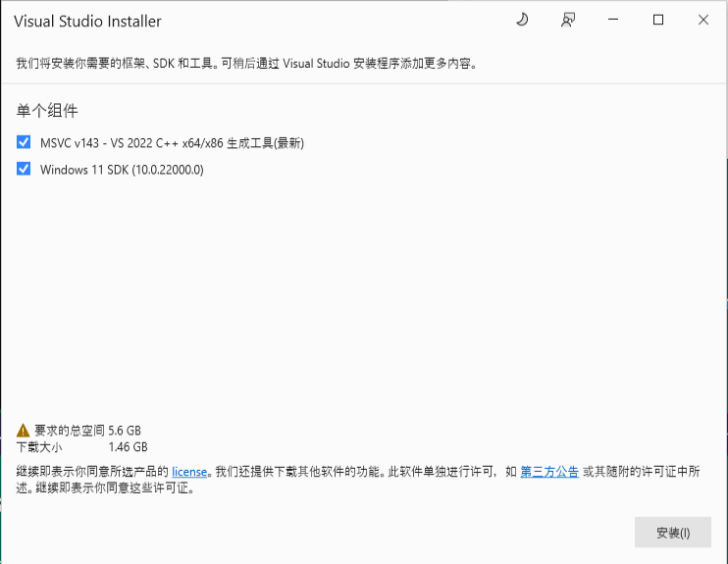Click the 安装(I) install button
This screenshot has width=728, height=564.
point(673,532)
